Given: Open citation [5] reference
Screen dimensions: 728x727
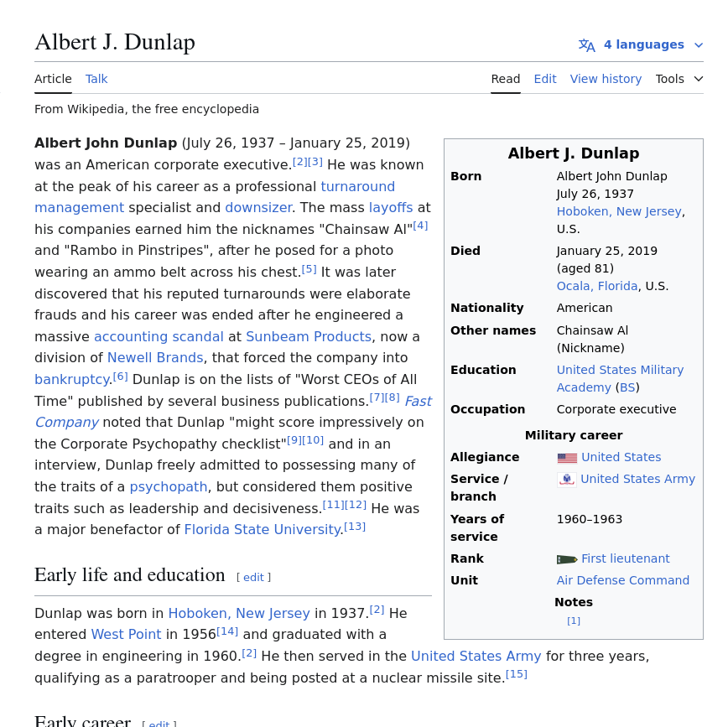Looking at the screenshot, I should coord(309,269).
